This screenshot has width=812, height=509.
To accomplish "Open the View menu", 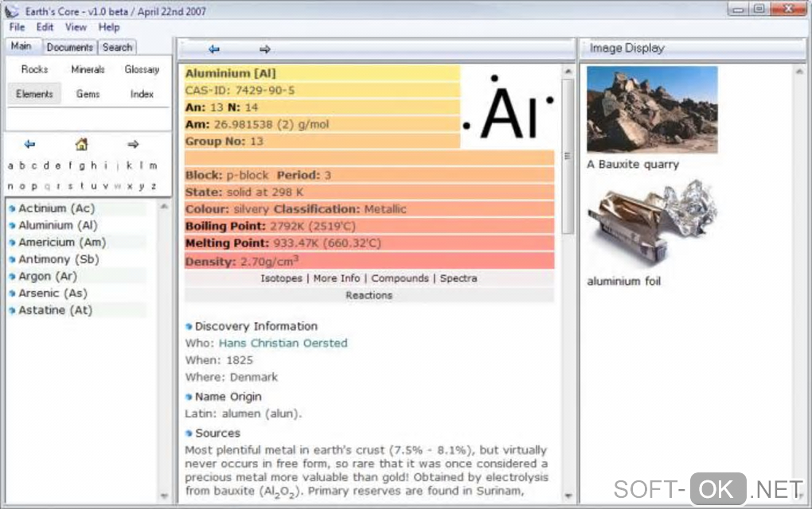I will point(76,27).
